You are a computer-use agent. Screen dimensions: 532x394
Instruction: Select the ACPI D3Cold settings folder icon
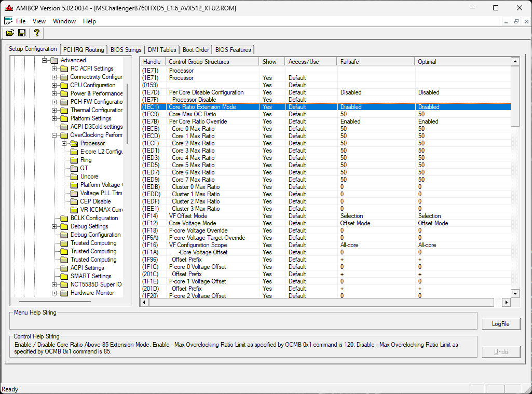click(64, 127)
